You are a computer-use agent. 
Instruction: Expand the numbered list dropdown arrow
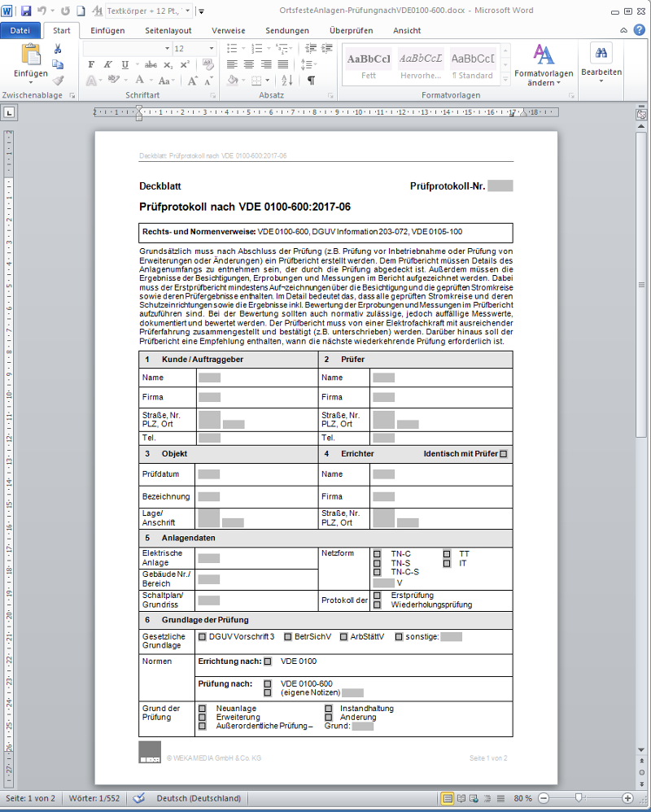pos(269,49)
